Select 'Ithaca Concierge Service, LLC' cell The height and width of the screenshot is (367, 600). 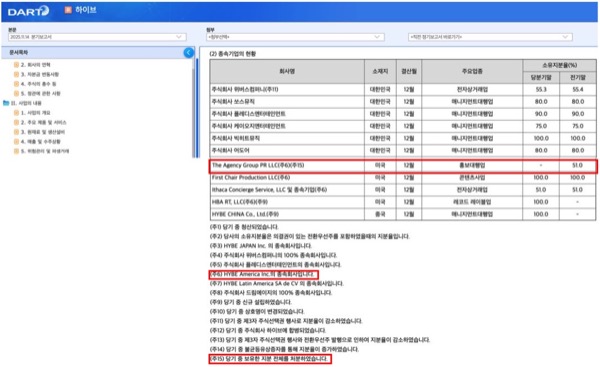[287, 190]
